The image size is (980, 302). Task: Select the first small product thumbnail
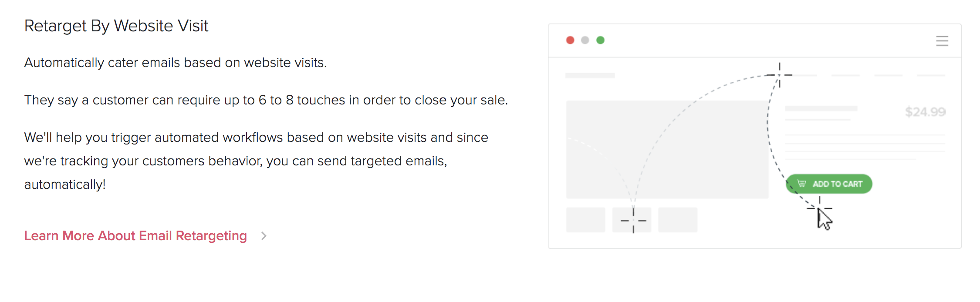coord(585,220)
